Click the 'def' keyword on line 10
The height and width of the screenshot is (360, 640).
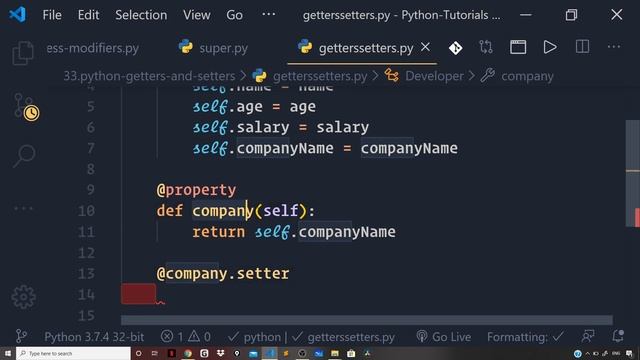[169, 211]
